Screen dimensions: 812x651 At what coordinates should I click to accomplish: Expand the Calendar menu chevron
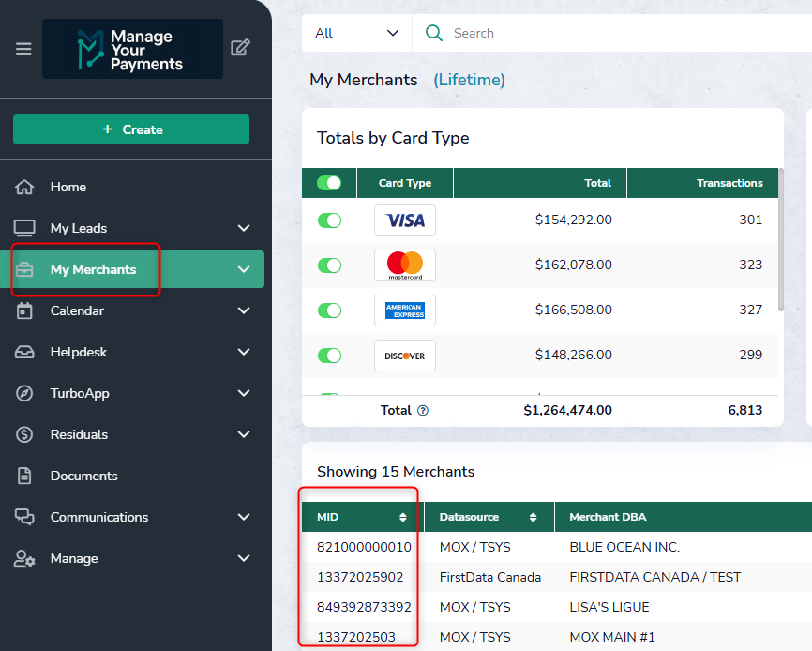[x=244, y=310]
